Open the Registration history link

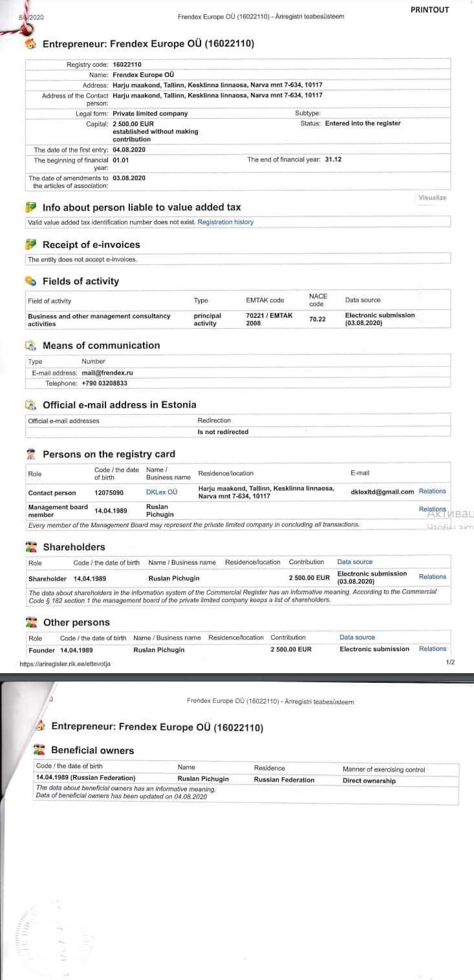(225, 222)
